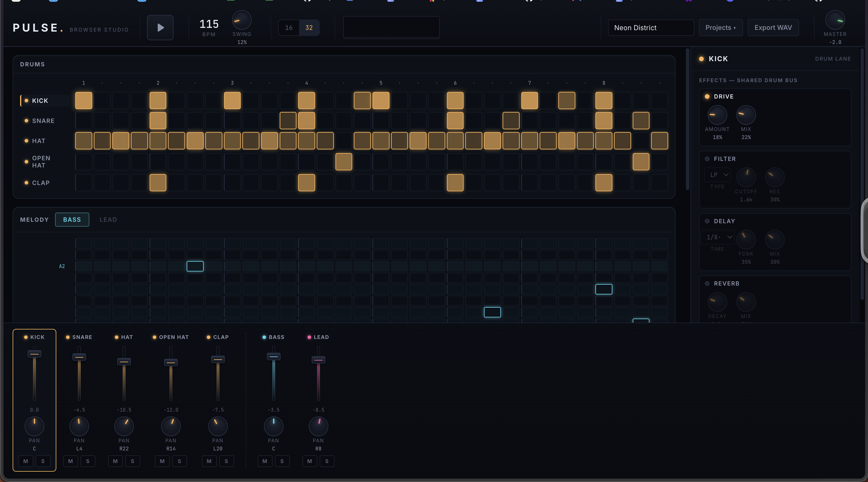Adjust the Swing knob
Image resolution: width=868 pixels, height=482 pixels.
(x=242, y=20)
